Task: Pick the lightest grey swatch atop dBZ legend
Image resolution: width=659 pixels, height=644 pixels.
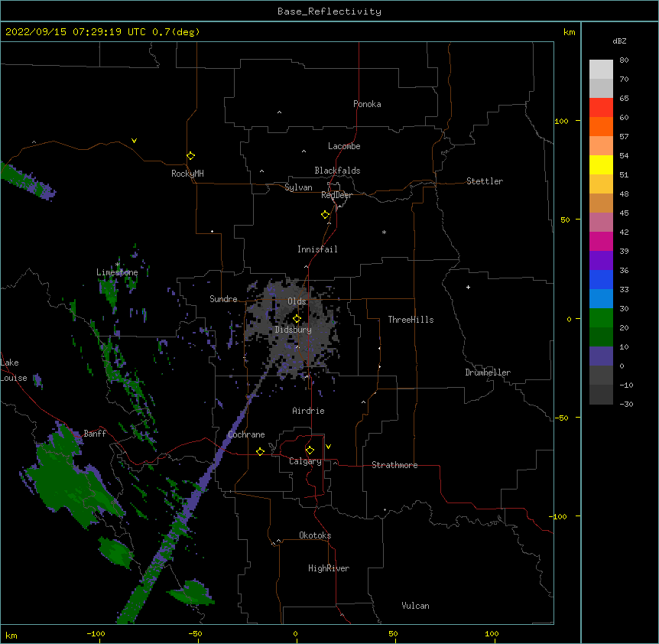Action: (x=601, y=69)
